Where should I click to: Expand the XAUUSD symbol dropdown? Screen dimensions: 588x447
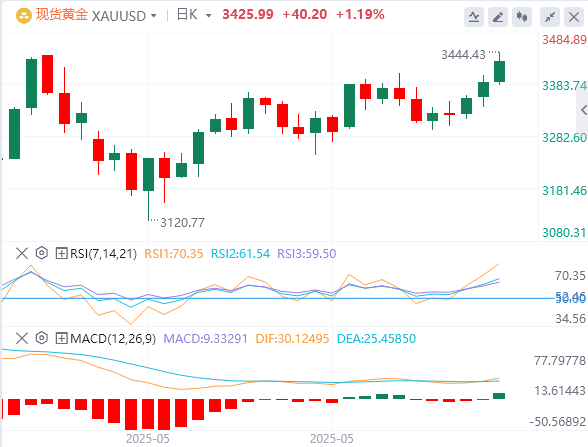tap(153, 16)
